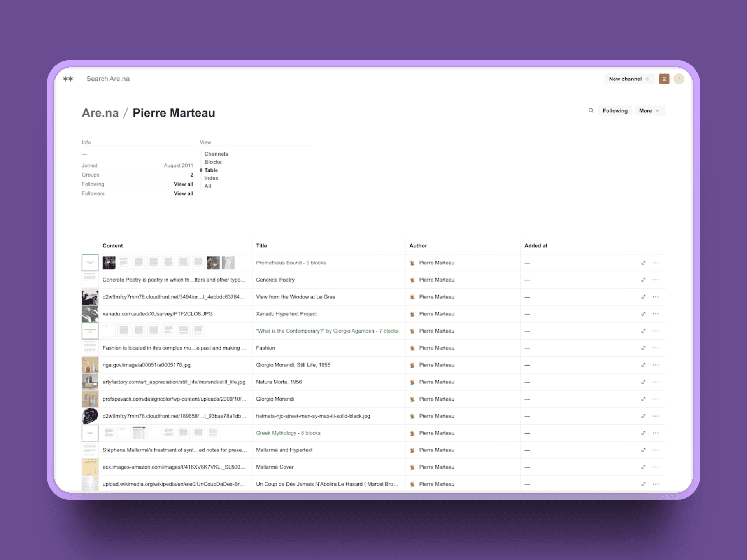Expand the Prometheus Bound row with arrow icon

[643, 263]
